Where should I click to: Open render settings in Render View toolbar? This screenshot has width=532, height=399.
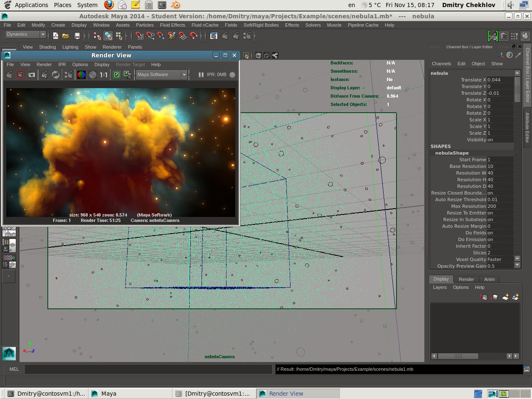[68, 75]
